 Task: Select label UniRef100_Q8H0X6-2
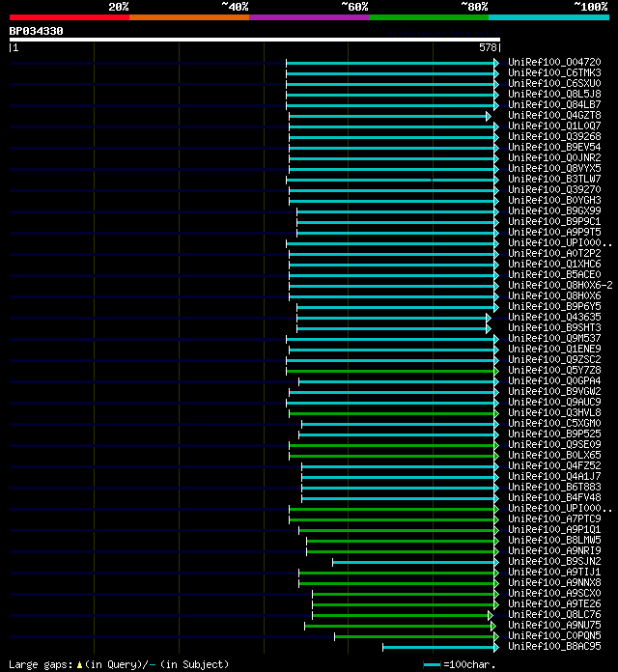coord(561,285)
